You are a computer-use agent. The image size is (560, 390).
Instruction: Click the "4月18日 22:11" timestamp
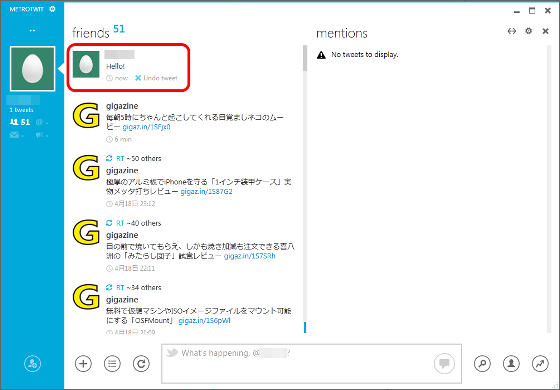pyautogui.click(x=131, y=268)
